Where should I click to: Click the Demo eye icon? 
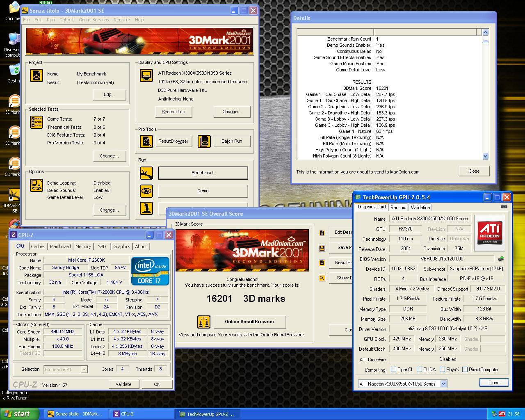point(146,191)
